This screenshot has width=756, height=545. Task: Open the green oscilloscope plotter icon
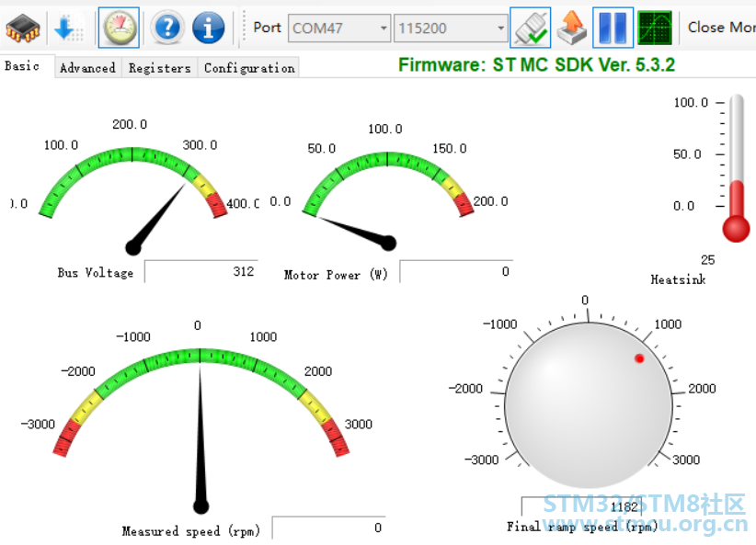(x=654, y=28)
